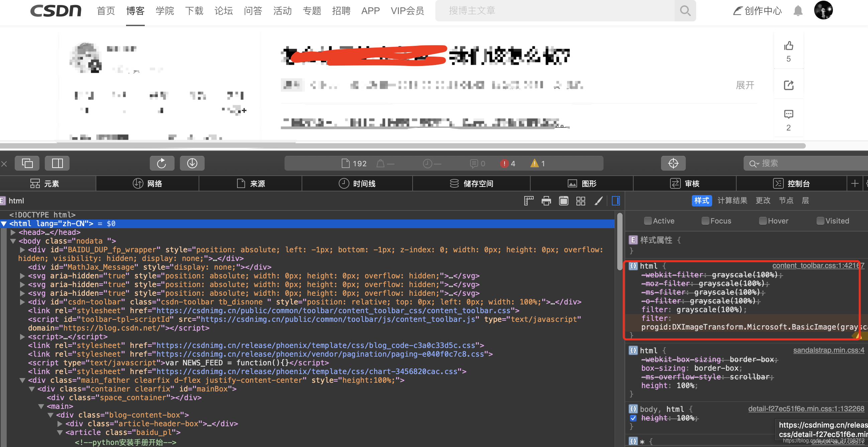Toggle the Hover pseudo-class checkbox
The width and height of the screenshot is (868, 447).
click(x=763, y=221)
